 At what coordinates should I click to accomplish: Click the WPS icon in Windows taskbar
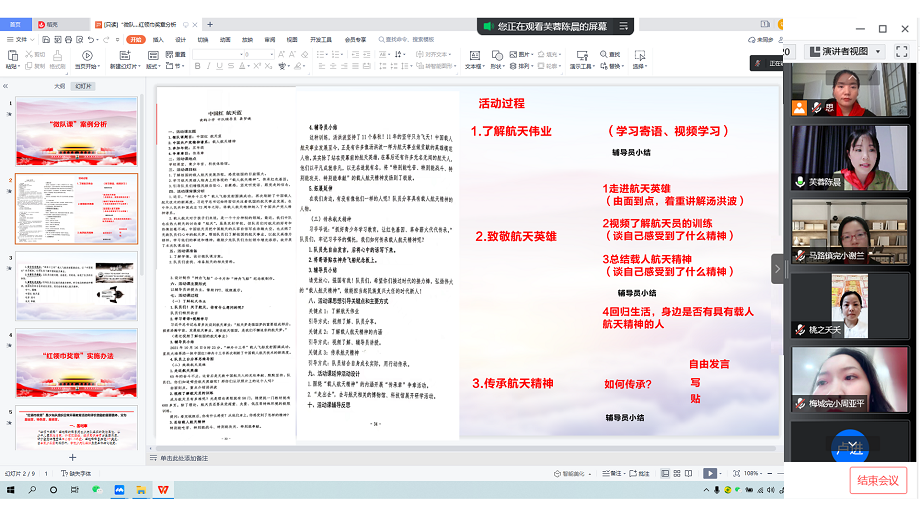pos(163,489)
